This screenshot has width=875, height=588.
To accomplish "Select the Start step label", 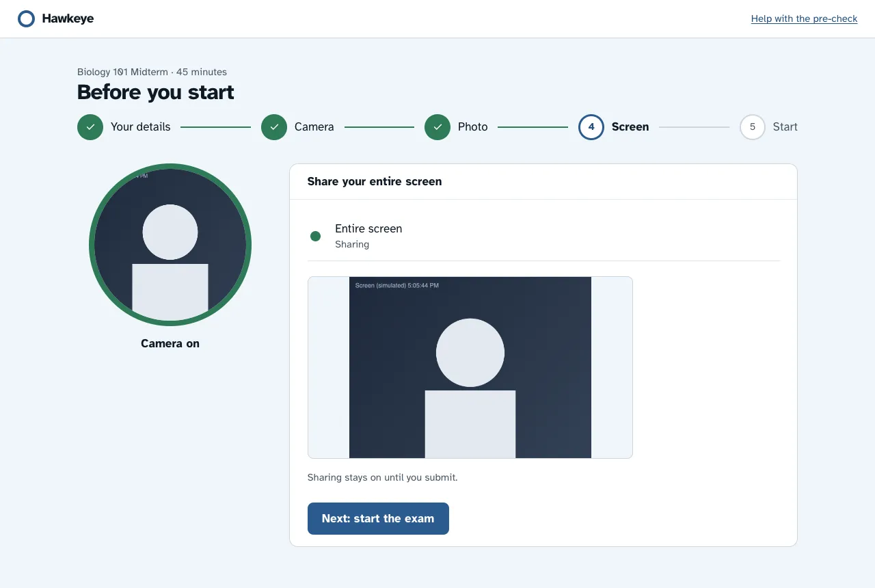I will [x=785, y=127].
